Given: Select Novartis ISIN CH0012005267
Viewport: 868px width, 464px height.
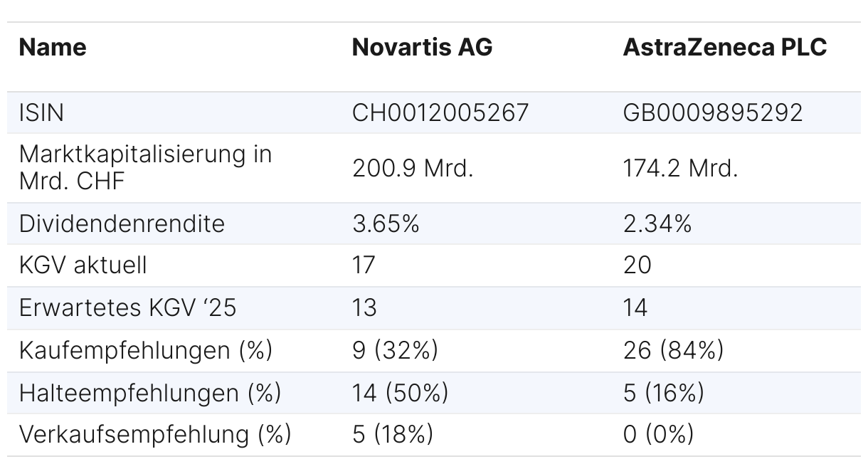Looking at the screenshot, I should [440, 112].
